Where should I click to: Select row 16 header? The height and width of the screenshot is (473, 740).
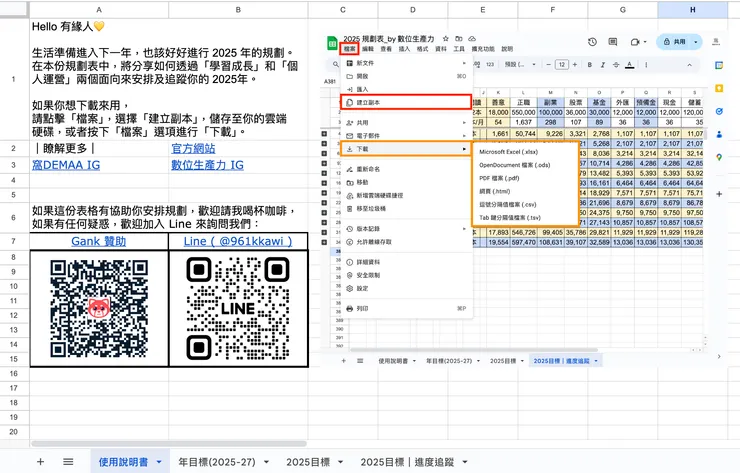(14, 373)
